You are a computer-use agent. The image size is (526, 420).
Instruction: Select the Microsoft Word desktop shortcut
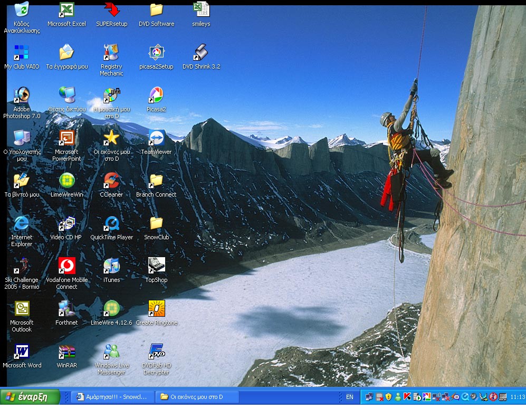(22, 351)
